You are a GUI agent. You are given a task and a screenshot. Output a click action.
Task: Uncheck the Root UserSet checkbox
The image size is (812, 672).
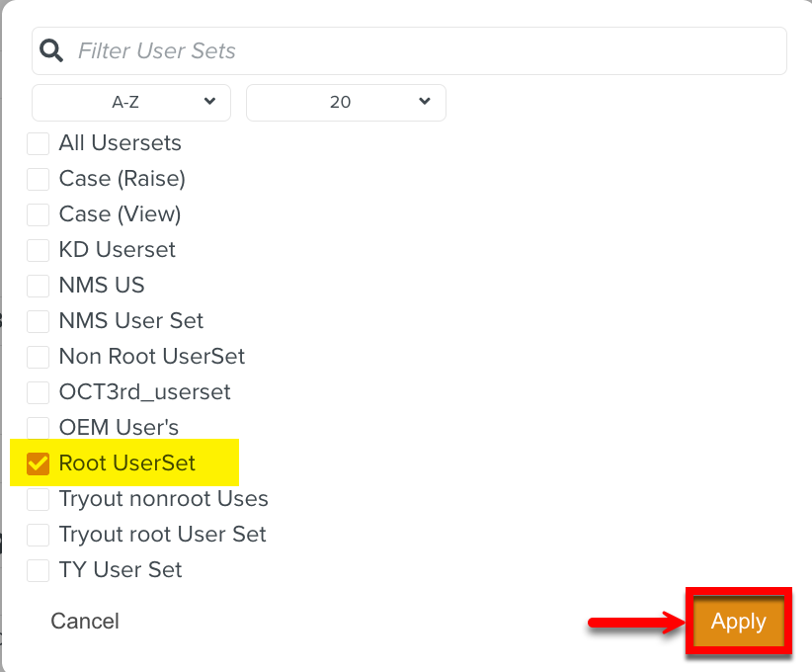coord(39,463)
